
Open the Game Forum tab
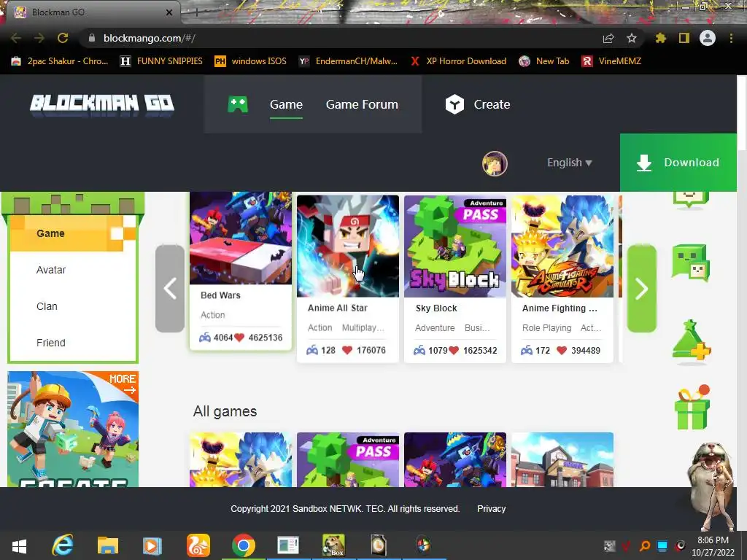coord(362,104)
